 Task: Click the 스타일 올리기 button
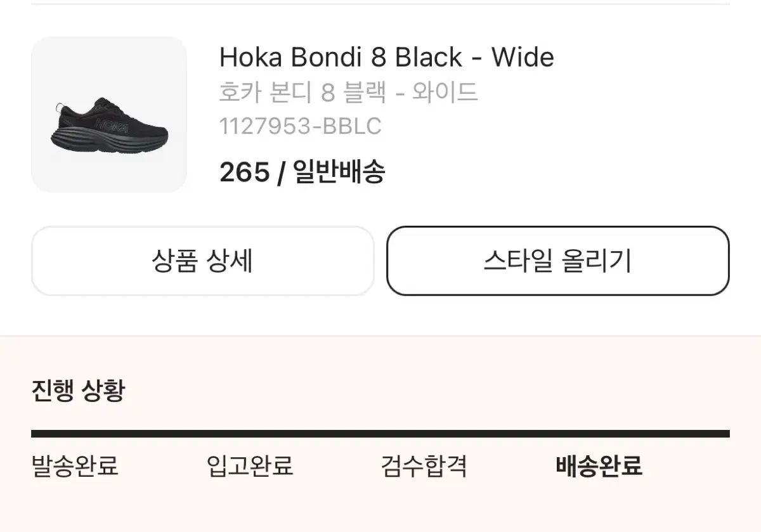pos(558,261)
